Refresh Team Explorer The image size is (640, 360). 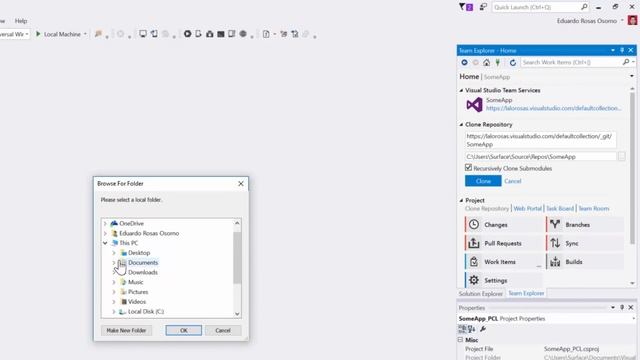[513, 62]
